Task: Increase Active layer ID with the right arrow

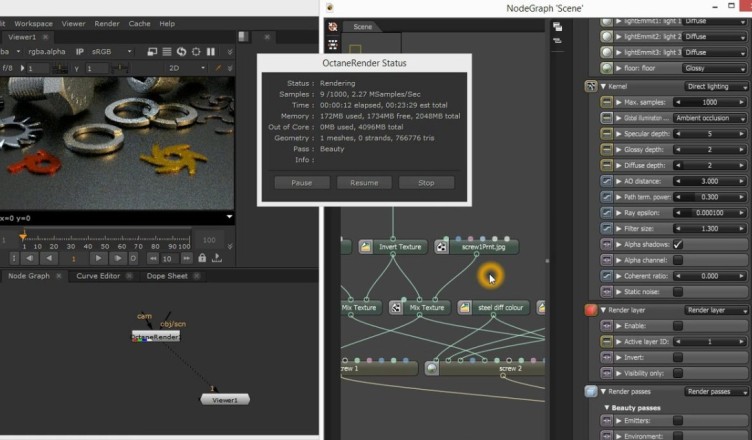Action: [x=742, y=342]
